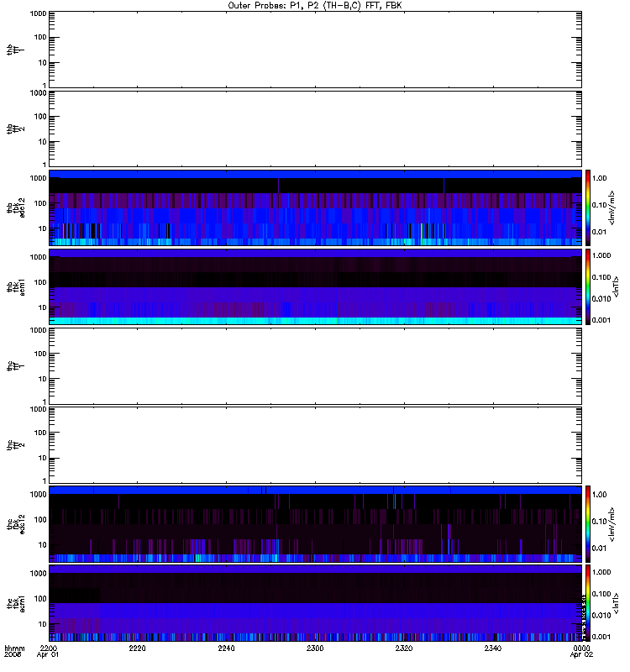Click the '<|mV/m|>' units label beside thb edc12
The height and width of the screenshot is (672, 630).
pyautogui.click(x=612, y=207)
